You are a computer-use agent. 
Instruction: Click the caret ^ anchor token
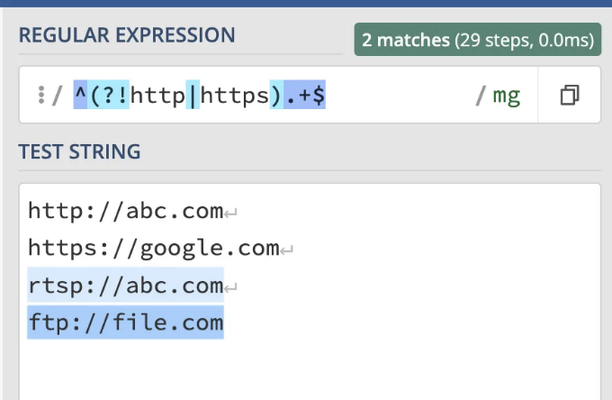pyautogui.click(x=80, y=94)
